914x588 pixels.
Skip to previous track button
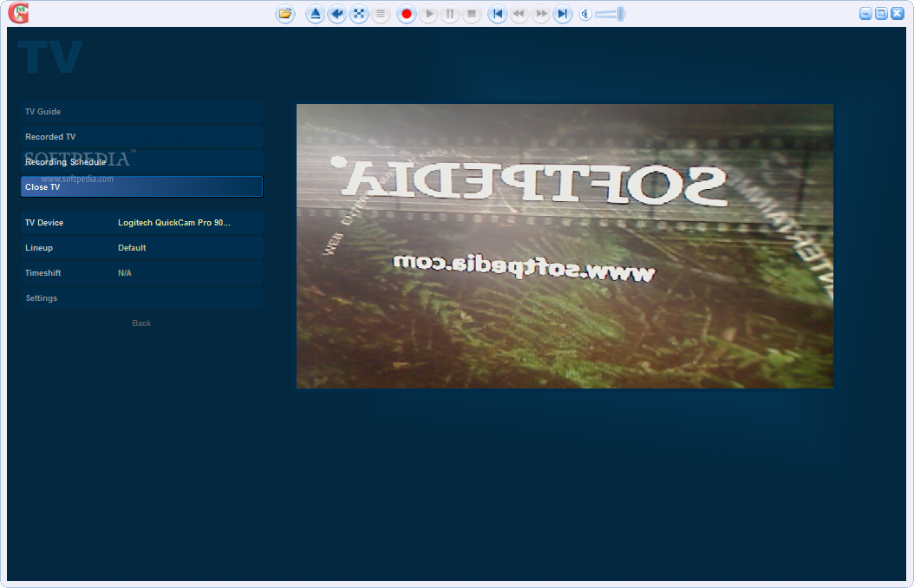coord(497,13)
